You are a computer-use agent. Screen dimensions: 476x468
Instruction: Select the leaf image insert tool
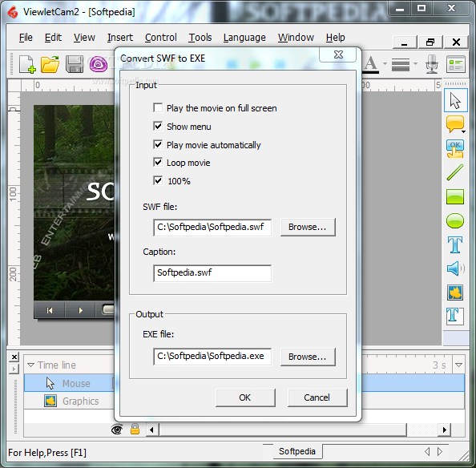[455, 292]
